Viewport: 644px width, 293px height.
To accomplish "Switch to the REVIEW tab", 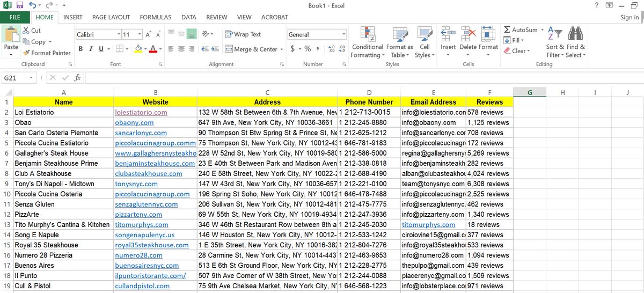I will coord(217,17).
